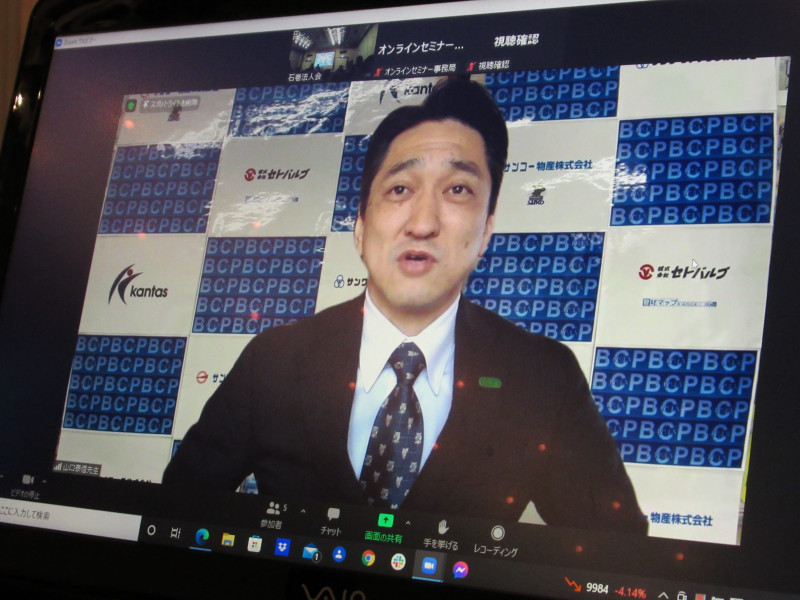The width and height of the screenshot is (800, 600).
Task: Open File Explorer from the taskbar
Action: pyautogui.click(x=228, y=540)
